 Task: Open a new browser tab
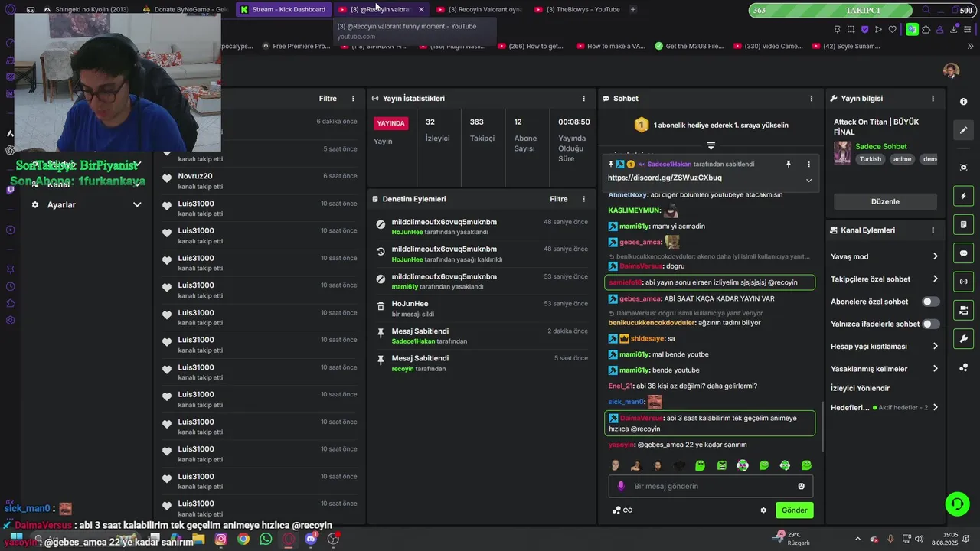tap(633, 9)
